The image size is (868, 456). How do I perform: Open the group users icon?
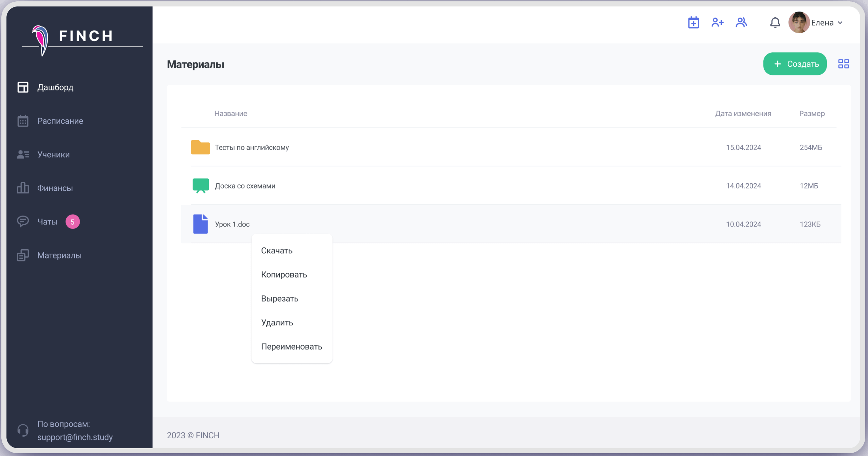741,23
